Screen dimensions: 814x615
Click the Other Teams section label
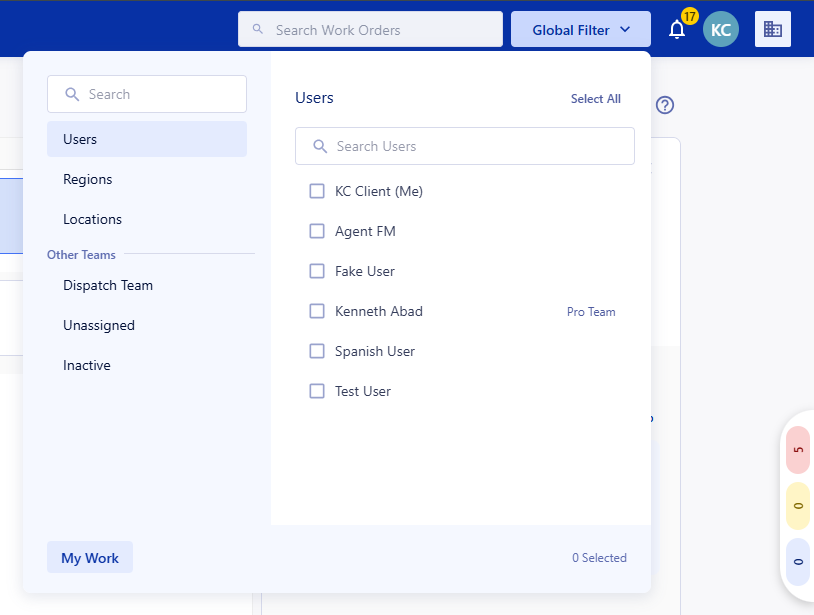pos(81,255)
